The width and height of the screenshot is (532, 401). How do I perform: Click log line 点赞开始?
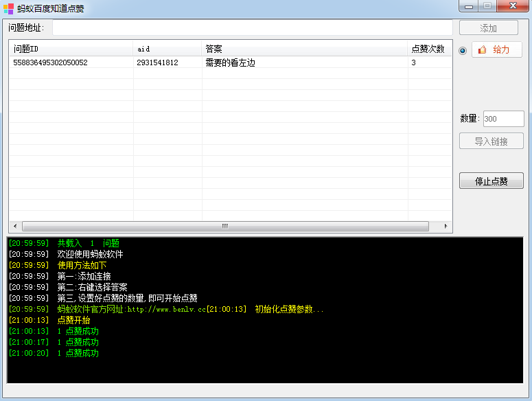click(x=49, y=320)
